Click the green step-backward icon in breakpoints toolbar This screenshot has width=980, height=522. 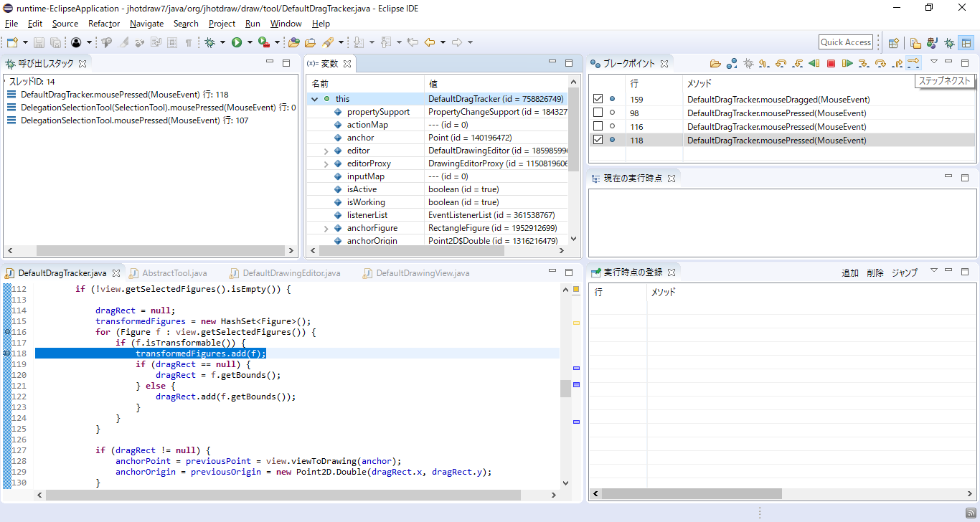pyautogui.click(x=814, y=64)
